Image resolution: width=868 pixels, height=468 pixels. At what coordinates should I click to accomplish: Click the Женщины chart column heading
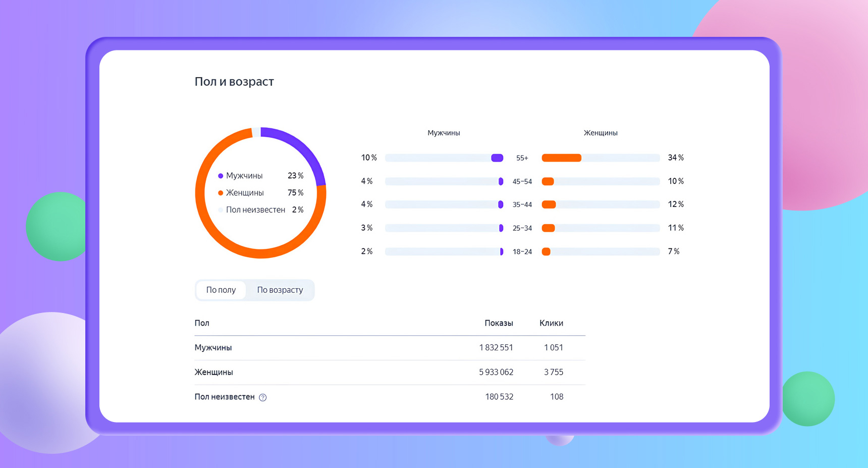601,133
